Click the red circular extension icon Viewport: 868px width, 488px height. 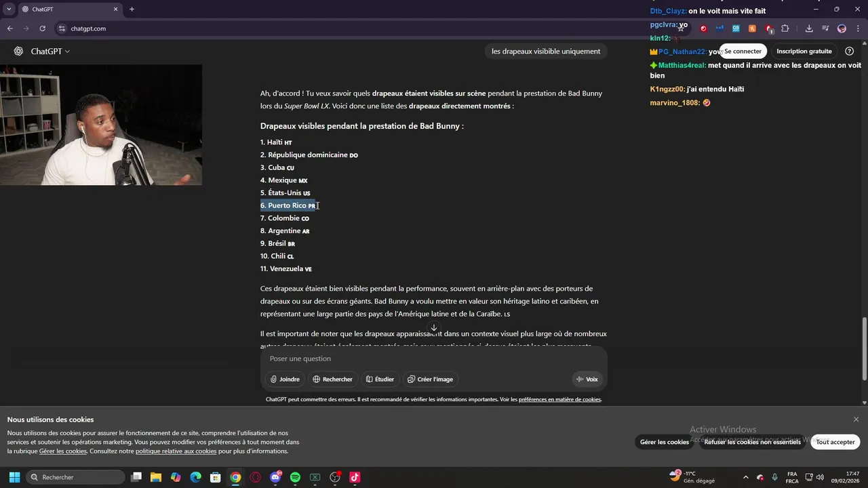[703, 28]
